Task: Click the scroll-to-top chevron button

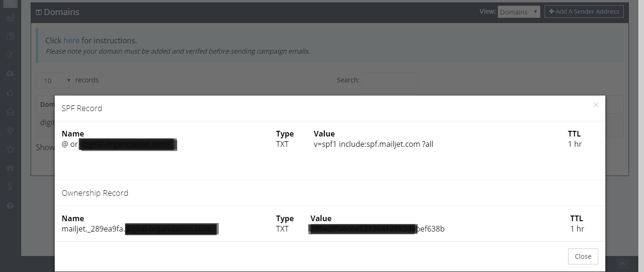Action: coord(623,264)
